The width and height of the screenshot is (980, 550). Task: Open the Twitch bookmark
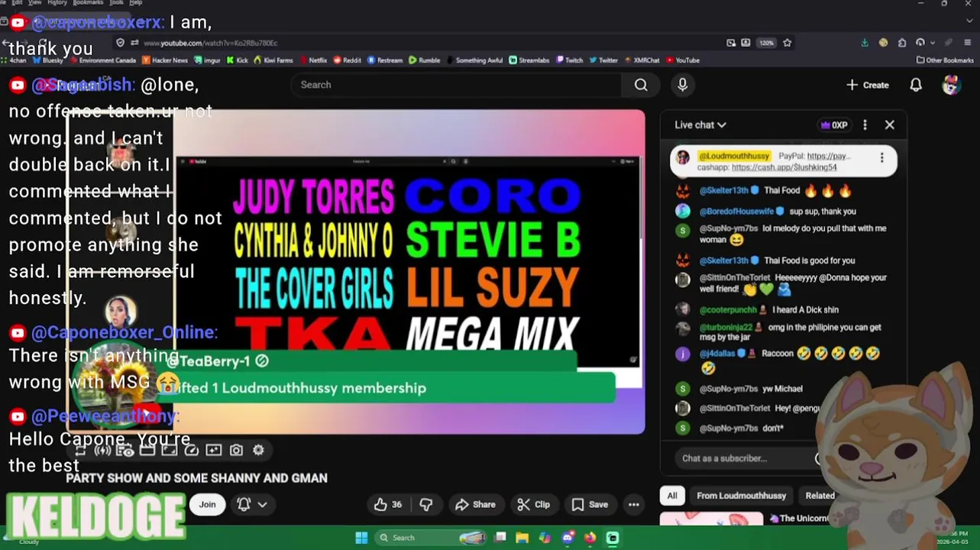point(569,60)
